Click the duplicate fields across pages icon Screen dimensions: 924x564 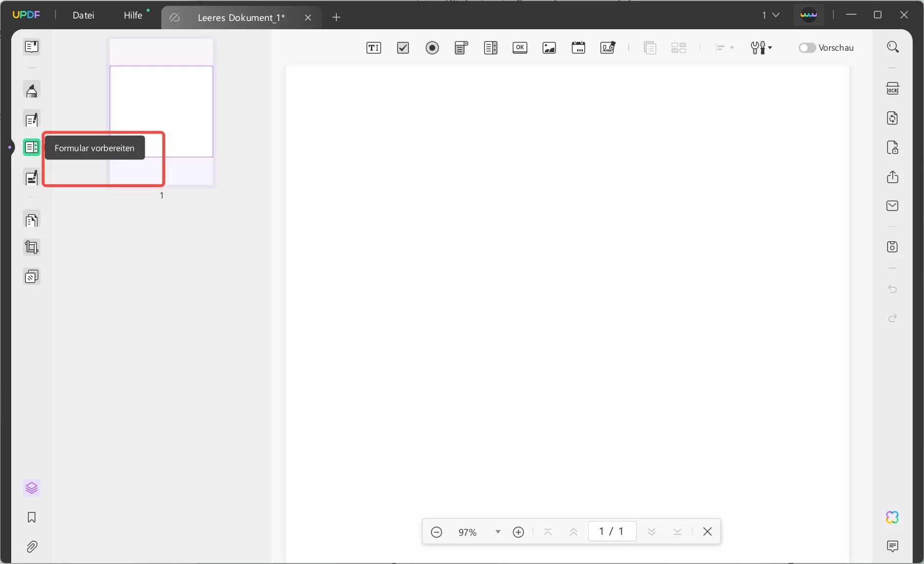pos(650,48)
